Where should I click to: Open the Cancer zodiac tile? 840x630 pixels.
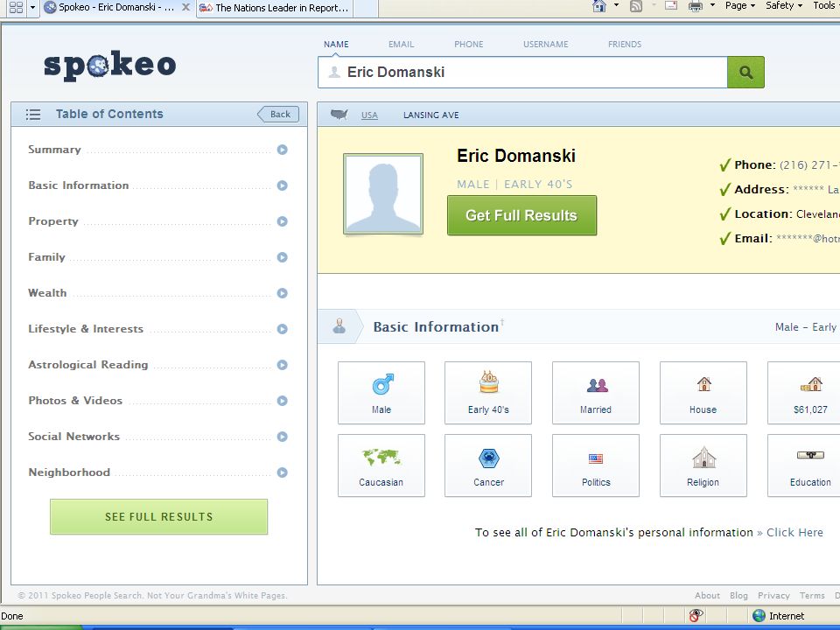(488, 465)
